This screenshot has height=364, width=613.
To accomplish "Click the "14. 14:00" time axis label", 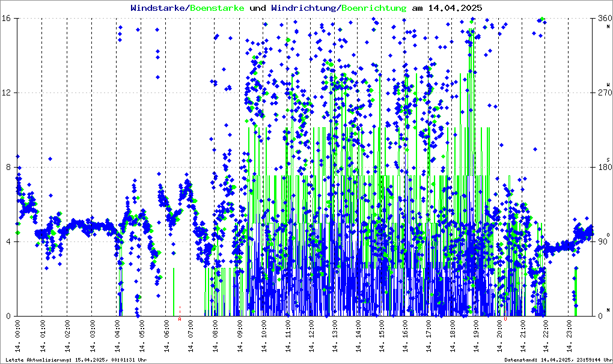I will click(358, 336).
